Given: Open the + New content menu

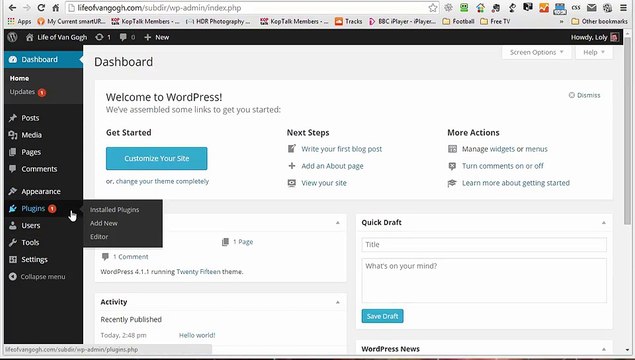Looking at the screenshot, I should pos(157,37).
